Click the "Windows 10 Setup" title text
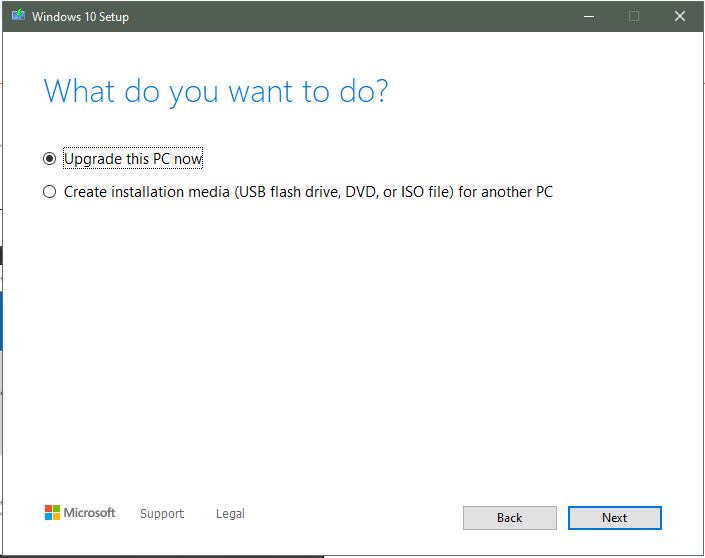This screenshot has height=558, width=705. click(x=80, y=17)
